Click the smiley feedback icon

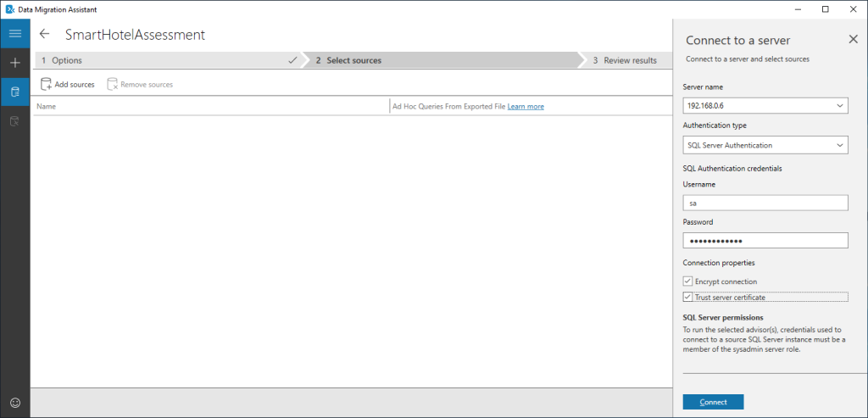coord(15,403)
